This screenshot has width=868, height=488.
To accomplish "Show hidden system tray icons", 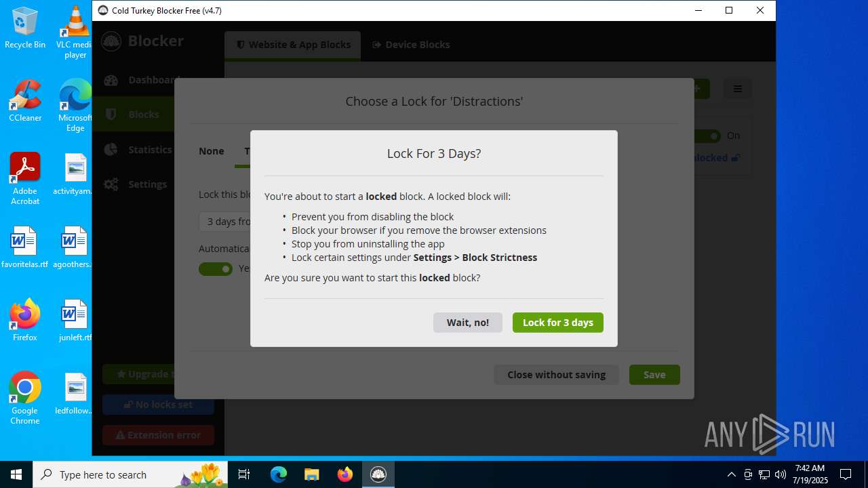I will point(731,474).
